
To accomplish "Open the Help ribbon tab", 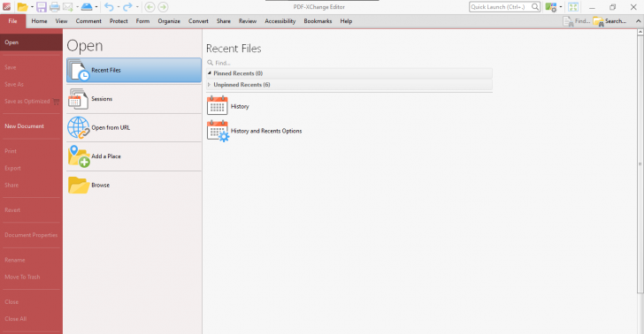I will 346,21.
